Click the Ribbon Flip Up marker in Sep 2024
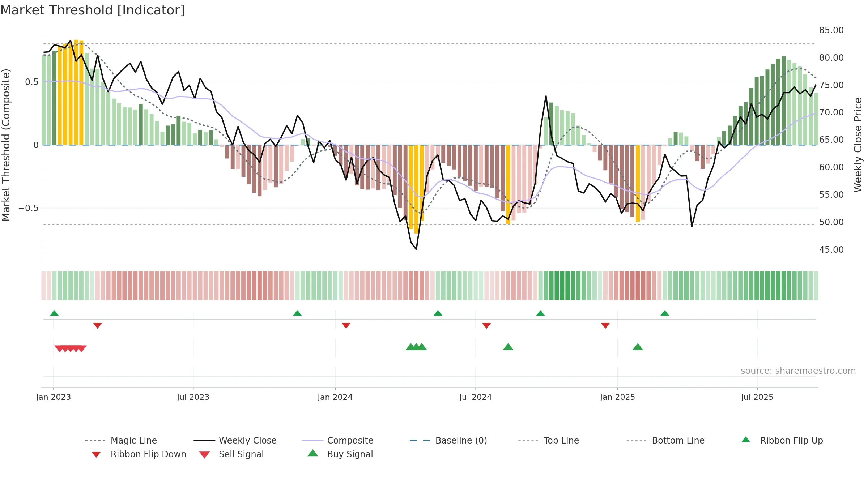This screenshot has width=868, height=488. click(x=540, y=313)
